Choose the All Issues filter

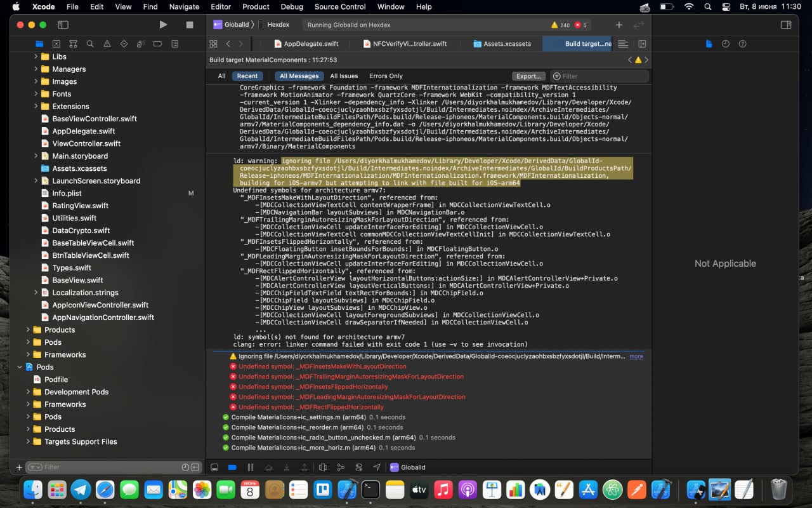click(x=344, y=76)
